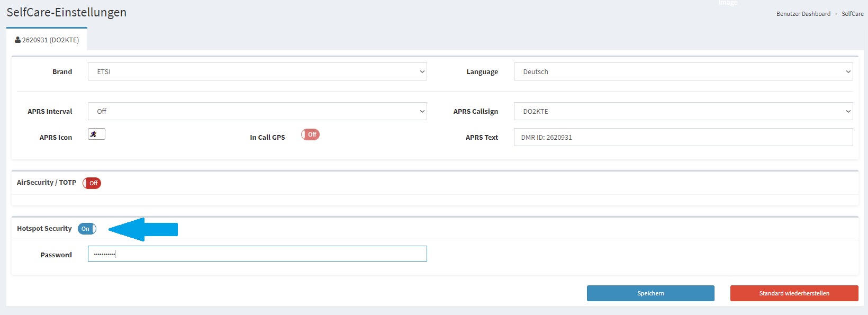Click the APRS runner icon picker
This screenshot has width=868, height=315.
coord(96,134)
